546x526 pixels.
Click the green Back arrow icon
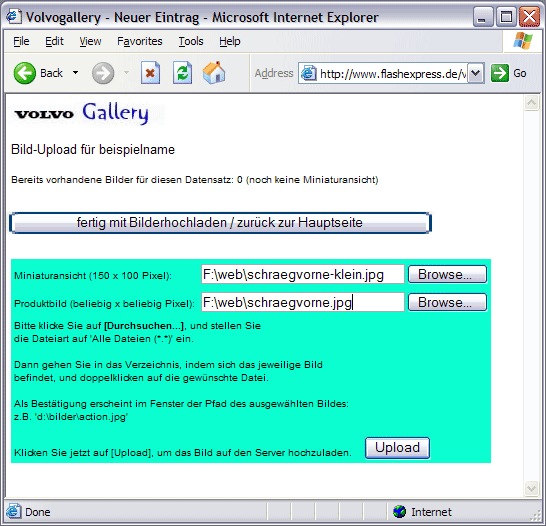click(24, 73)
